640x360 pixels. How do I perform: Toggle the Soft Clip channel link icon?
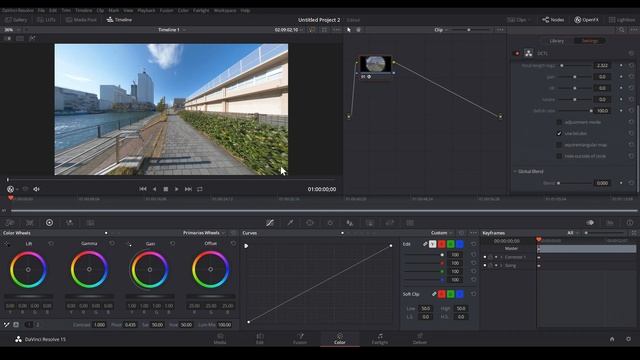pyautogui.click(x=434, y=294)
